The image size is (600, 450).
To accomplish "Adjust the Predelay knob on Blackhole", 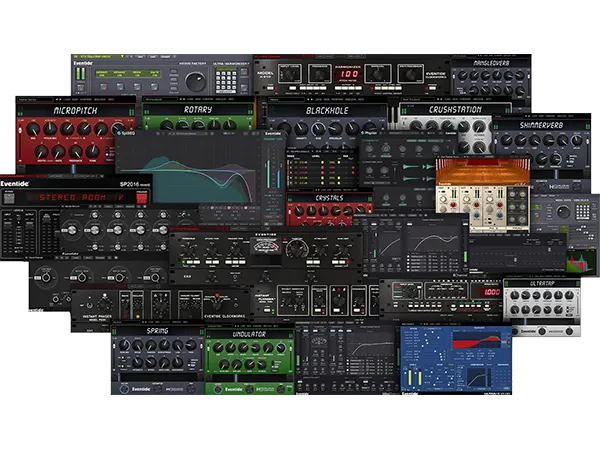I will pyautogui.click(x=336, y=129).
